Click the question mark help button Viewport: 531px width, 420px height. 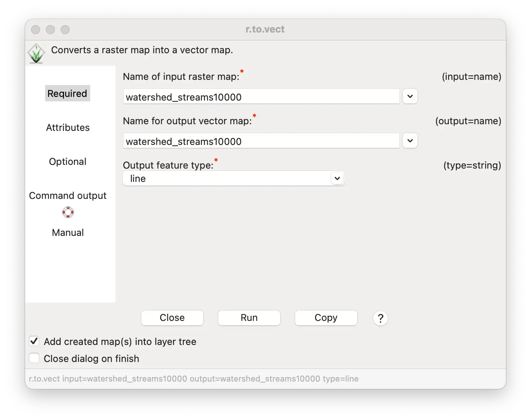(x=381, y=318)
